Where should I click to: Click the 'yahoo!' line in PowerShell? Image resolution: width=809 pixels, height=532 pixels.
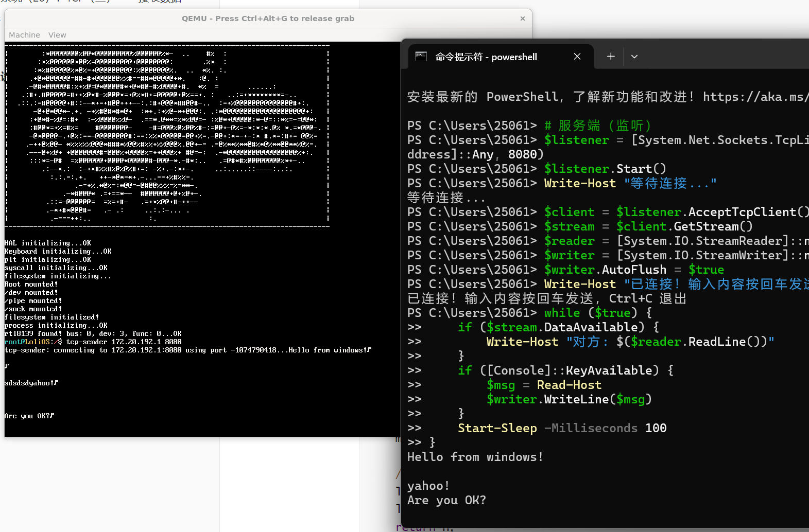[428, 486]
